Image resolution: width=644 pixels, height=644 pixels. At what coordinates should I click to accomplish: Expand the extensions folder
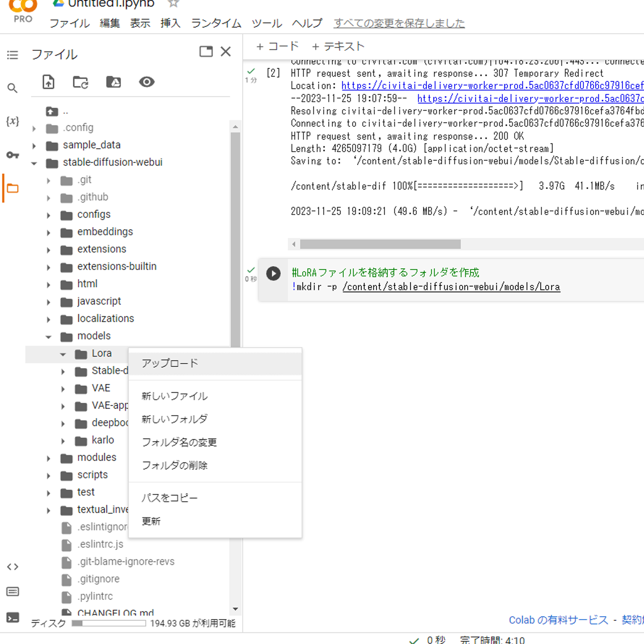48,250
